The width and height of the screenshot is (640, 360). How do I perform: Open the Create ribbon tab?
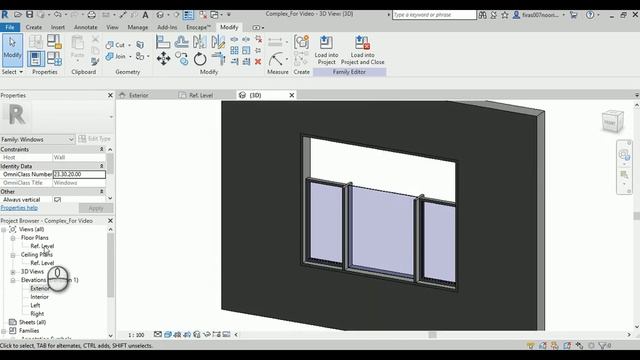pos(33,27)
